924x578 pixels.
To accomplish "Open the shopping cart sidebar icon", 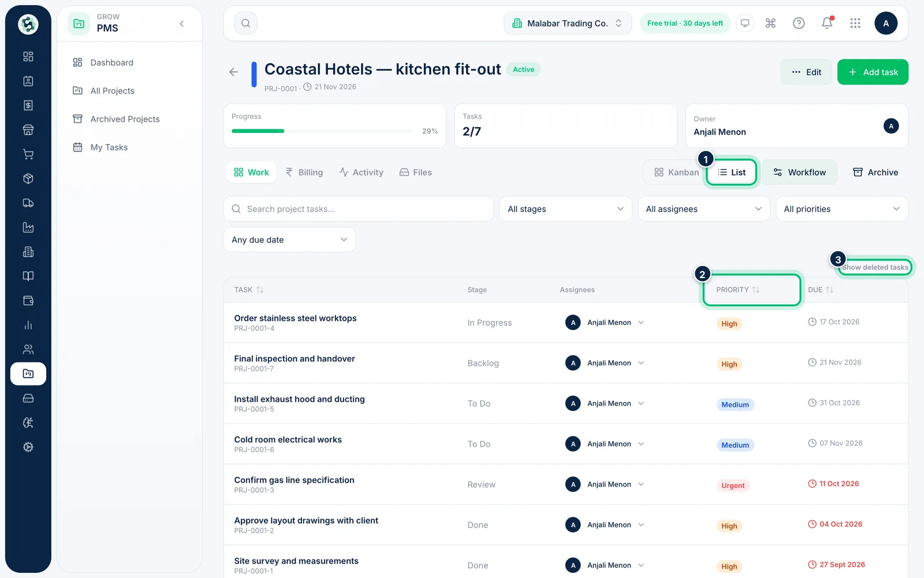I will click(28, 154).
